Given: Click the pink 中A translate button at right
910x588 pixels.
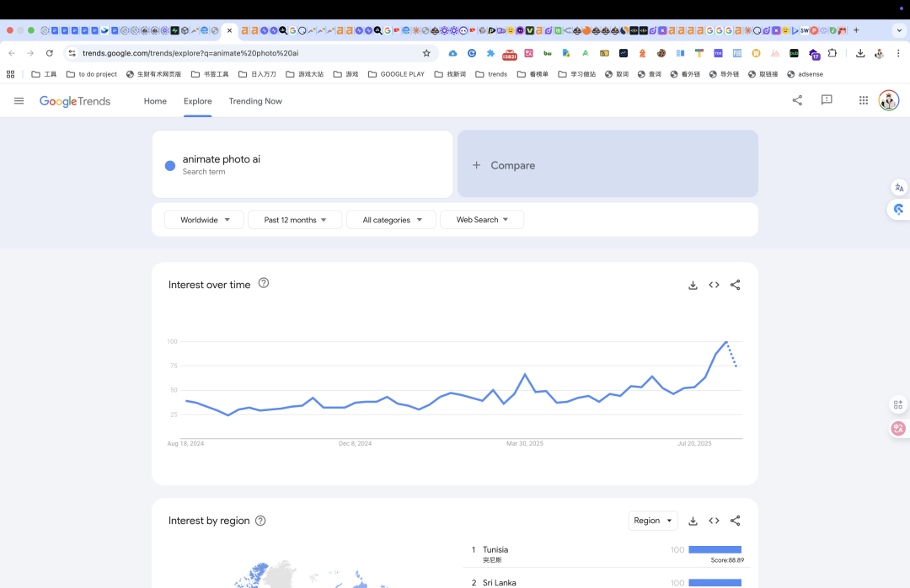Looking at the screenshot, I should [x=898, y=429].
